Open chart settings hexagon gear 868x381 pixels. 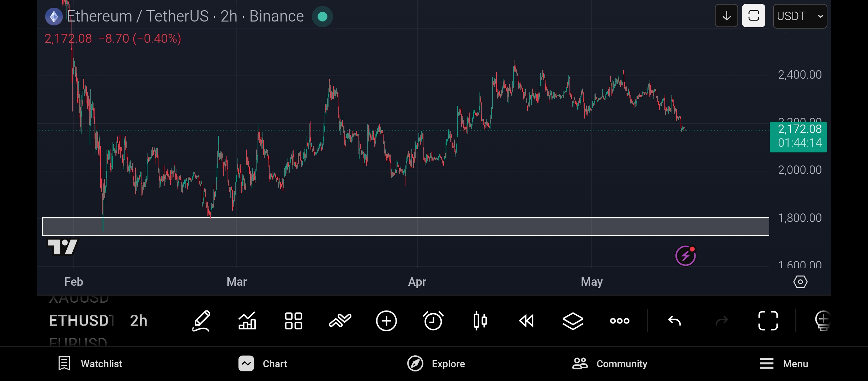tap(800, 282)
